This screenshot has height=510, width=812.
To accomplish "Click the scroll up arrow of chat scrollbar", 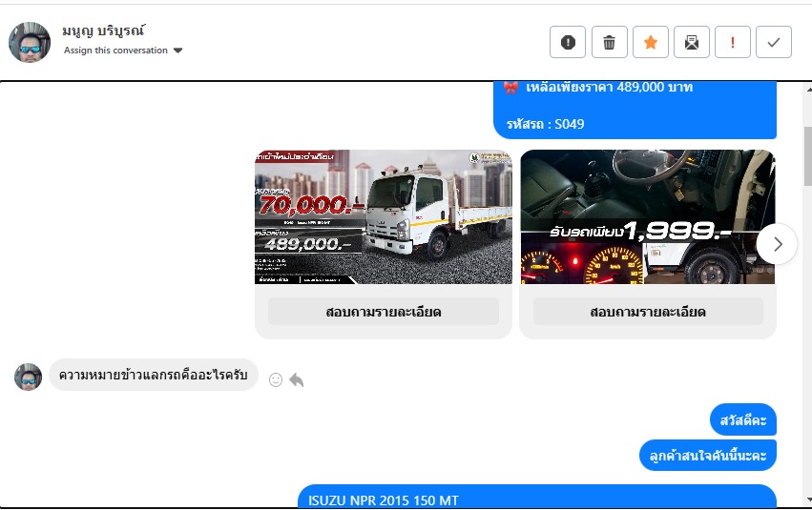I will pos(808,90).
